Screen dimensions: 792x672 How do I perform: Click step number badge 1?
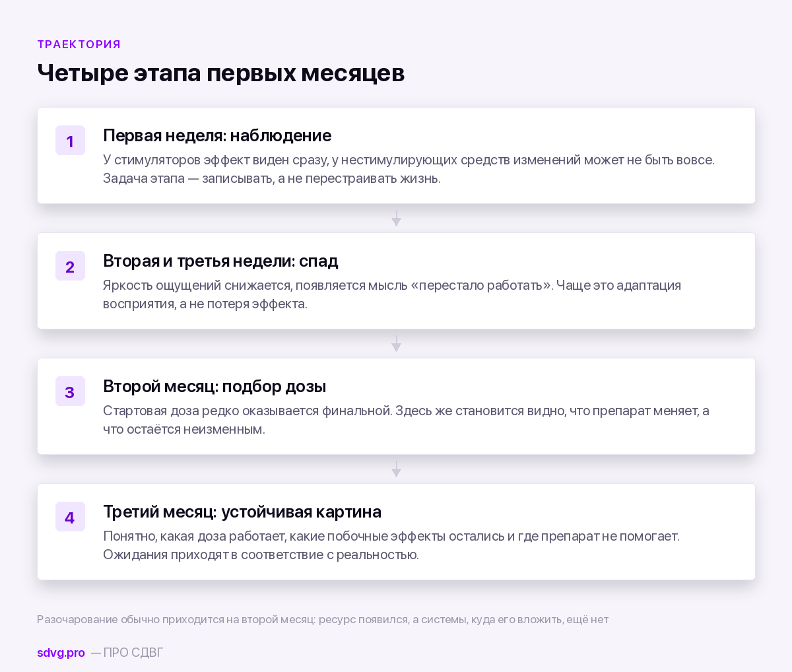point(70,141)
